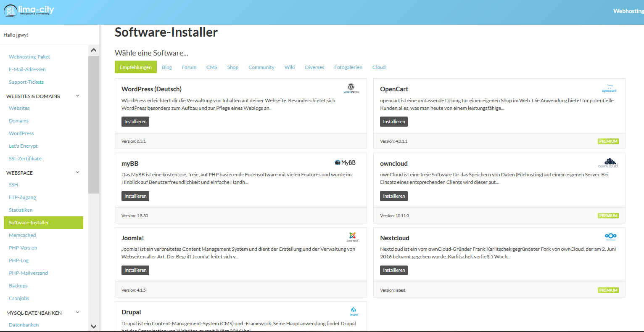The image size is (644, 332).
Task: Open Domains in sidebar
Action: pyautogui.click(x=19, y=121)
